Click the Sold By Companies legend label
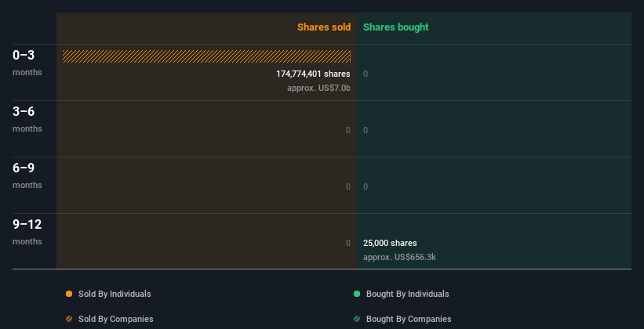The image size is (644, 329). [116, 319]
